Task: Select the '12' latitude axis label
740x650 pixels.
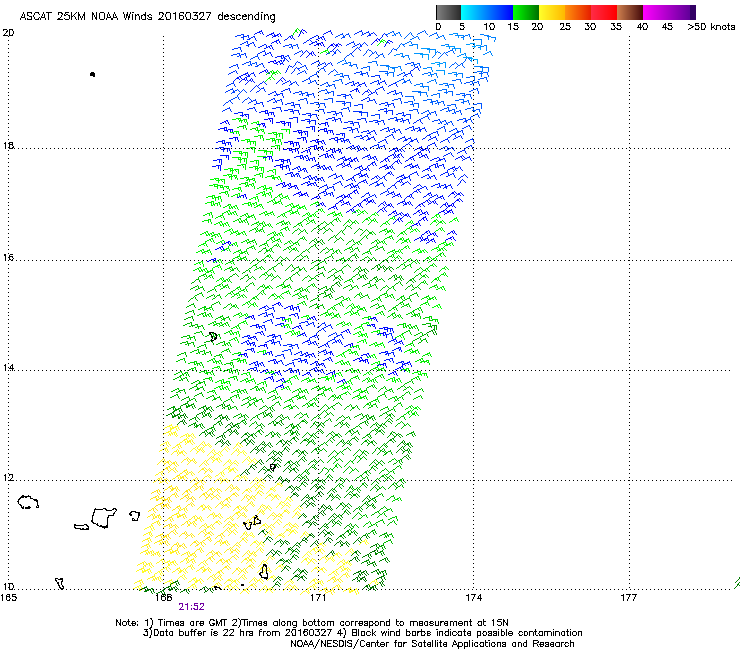Action: coord(8,478)
